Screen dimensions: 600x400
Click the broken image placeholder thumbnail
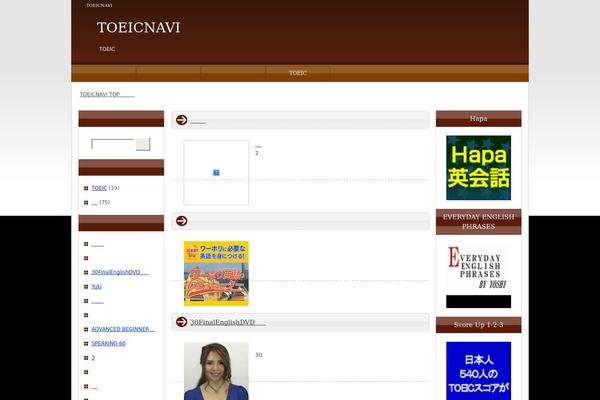(x=216, y=173)
